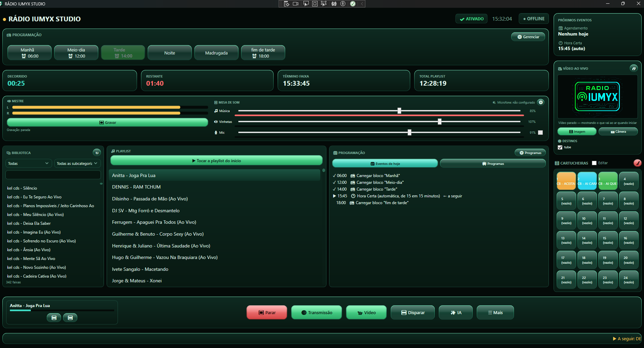The image size is (644, 348).
Task: Click the red Parar button
Action: click(x=267, y=312)
